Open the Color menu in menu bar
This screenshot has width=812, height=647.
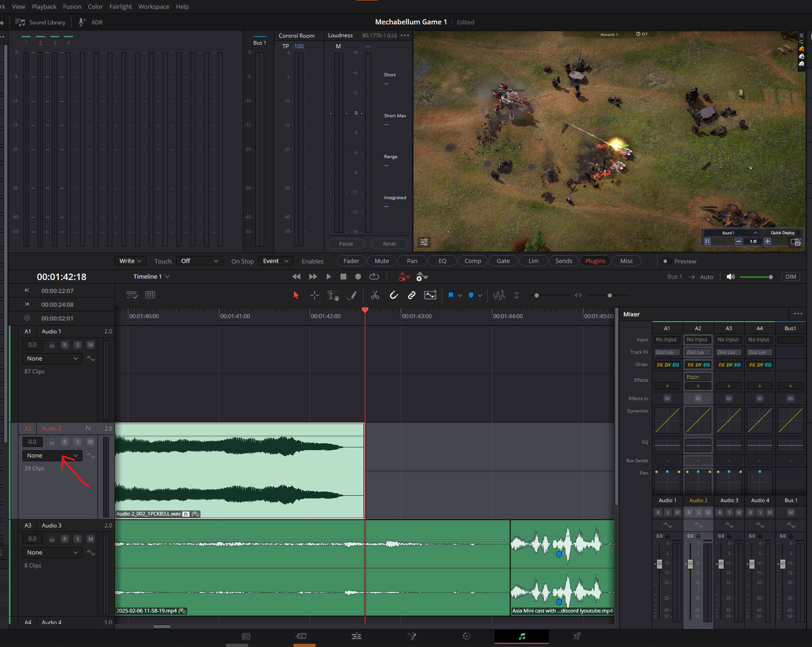click(x=95, y=6)
